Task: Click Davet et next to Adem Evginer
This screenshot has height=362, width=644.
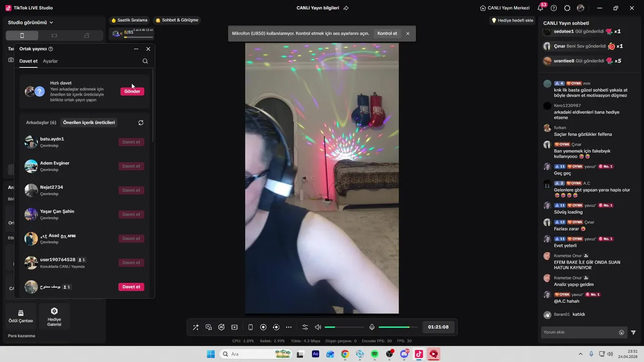Action: pyautogui.click(x=131, y=166)
